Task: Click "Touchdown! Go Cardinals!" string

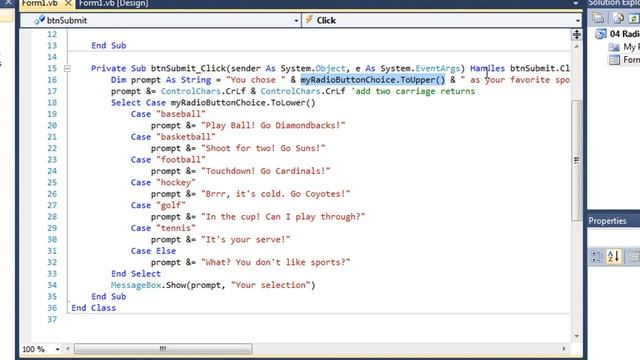Action: (266, 171)
